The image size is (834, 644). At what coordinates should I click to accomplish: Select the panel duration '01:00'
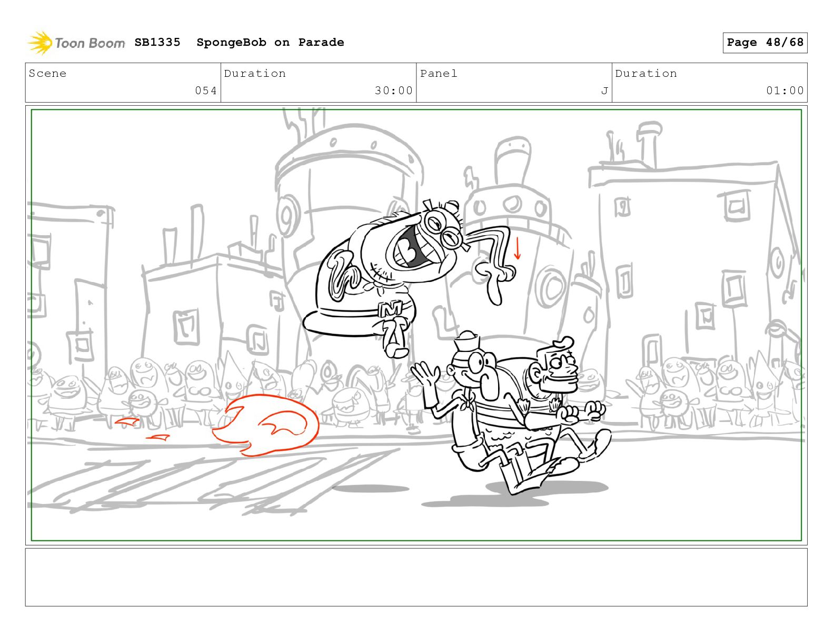pos(785,90)
